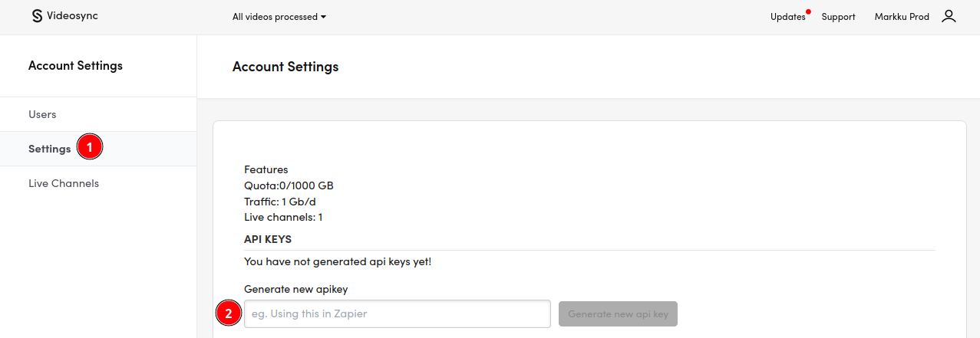This screenshot has height=338, width=980.
Task: Click the Markku Prod account name
Action: pos(902,17)
